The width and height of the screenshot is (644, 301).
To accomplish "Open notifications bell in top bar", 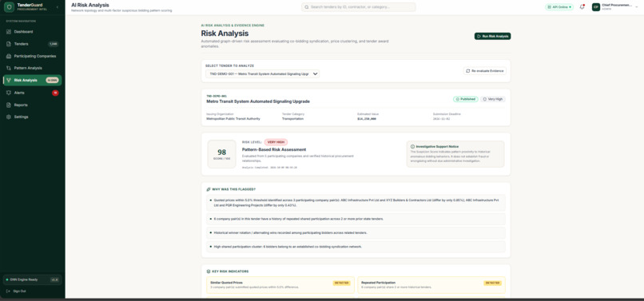I will (582, 7).
